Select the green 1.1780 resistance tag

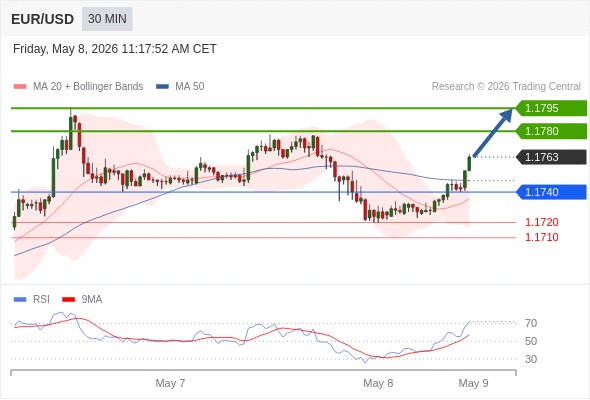click(x=551, y=131)
